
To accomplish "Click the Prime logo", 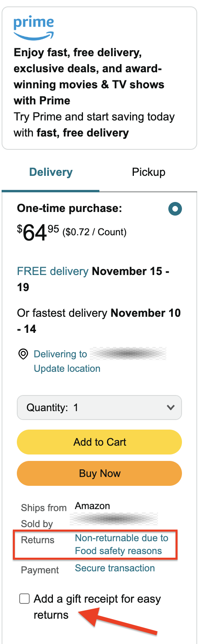I will pyautogui.click(x=34, y=28).
